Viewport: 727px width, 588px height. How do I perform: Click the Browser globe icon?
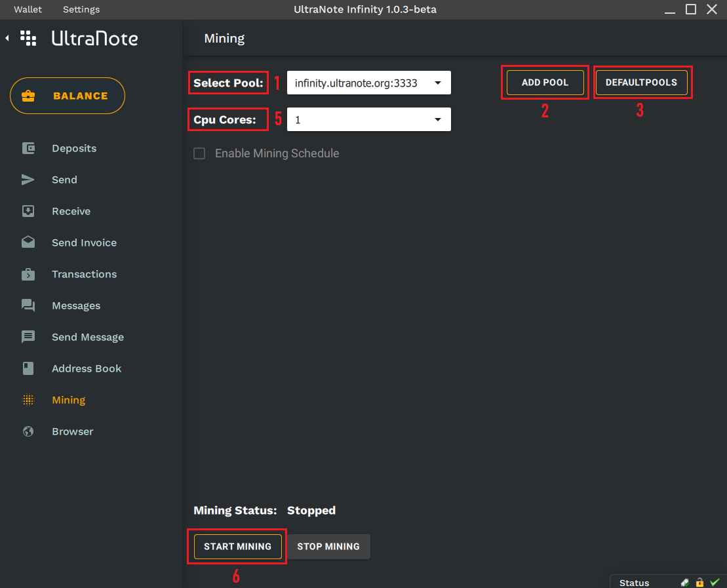(x=28, y=431)
